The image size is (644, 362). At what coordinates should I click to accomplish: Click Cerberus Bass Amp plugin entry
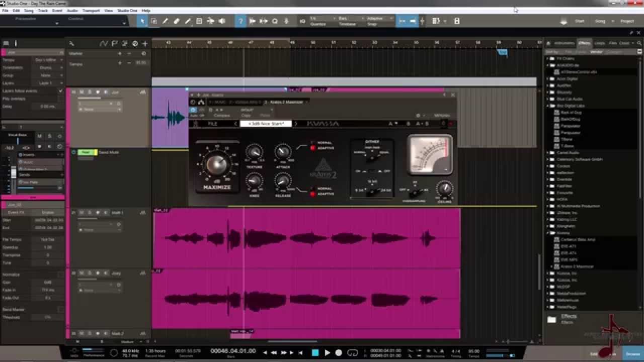point(578,240)
